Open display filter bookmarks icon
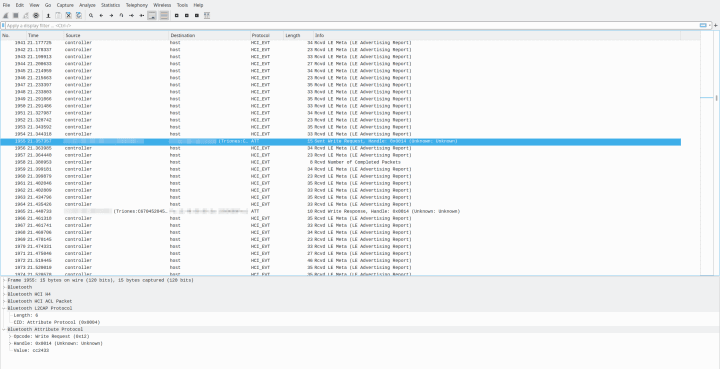The height and width of the screenshot is (369, 720). point(3,26)
